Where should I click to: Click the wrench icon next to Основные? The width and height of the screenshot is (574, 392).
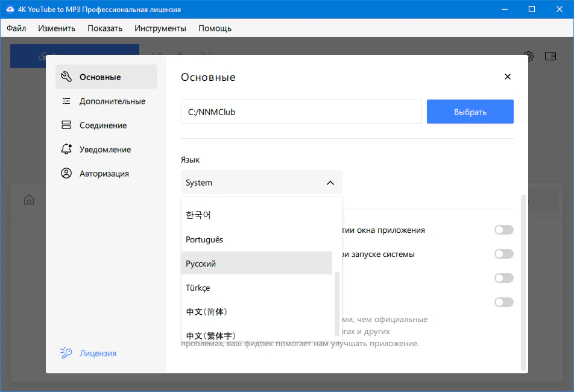66,77
